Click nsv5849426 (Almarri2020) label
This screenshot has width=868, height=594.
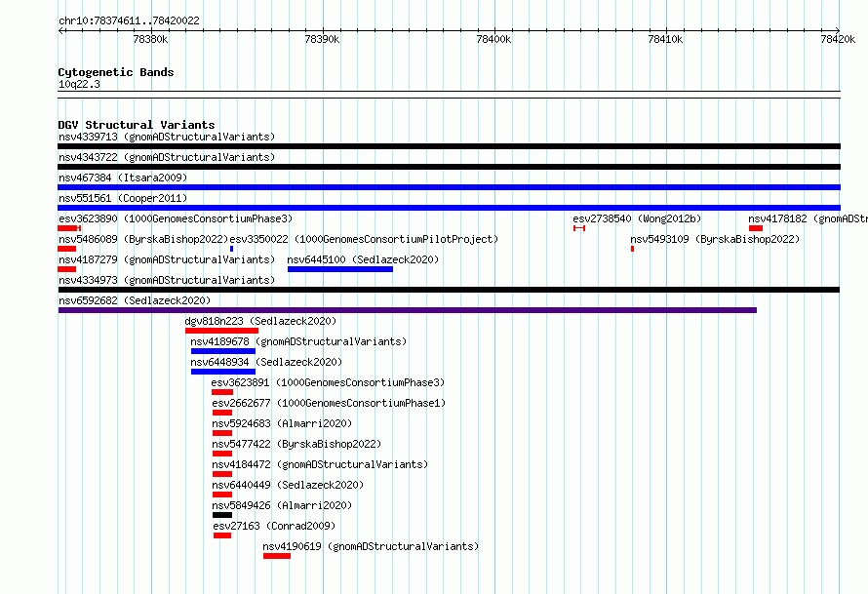pos(282,505)
